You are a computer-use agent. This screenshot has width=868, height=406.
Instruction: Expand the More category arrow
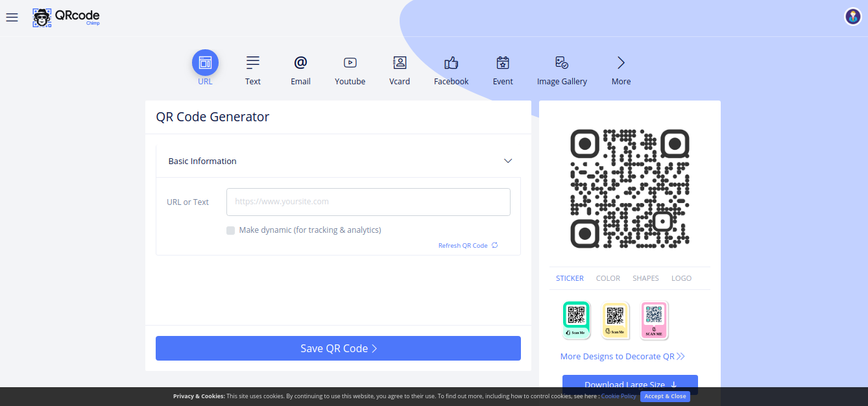coord(621,63)
